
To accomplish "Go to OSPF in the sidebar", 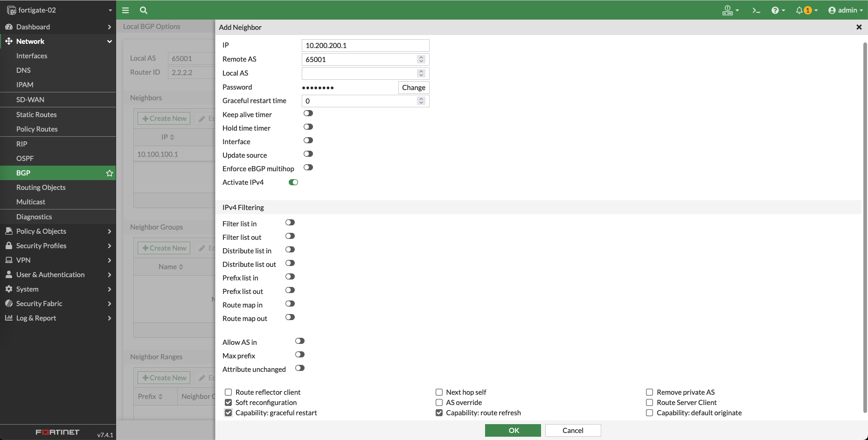I will click(25, 159).
